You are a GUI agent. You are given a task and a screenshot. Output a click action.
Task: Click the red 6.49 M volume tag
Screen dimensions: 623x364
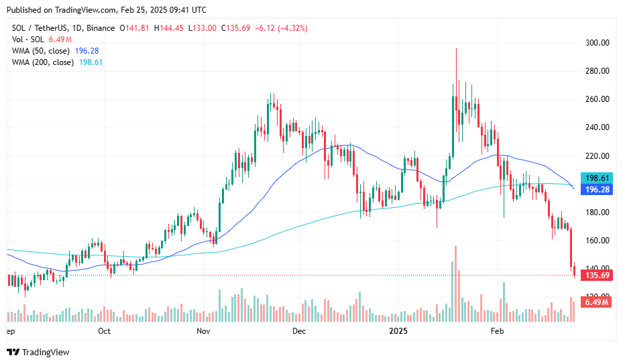[597, 302]
